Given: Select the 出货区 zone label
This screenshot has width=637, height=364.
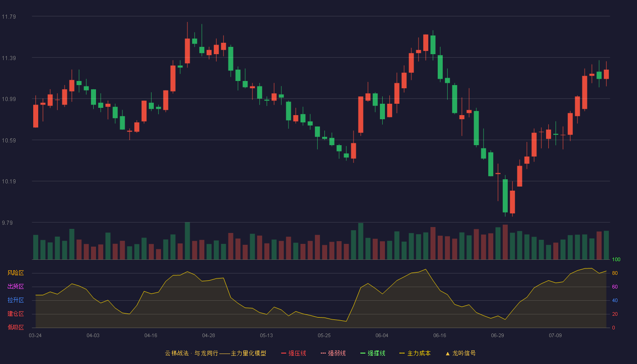Looking at the screenshot, I should pyautogui.click(x=15, y=287).
